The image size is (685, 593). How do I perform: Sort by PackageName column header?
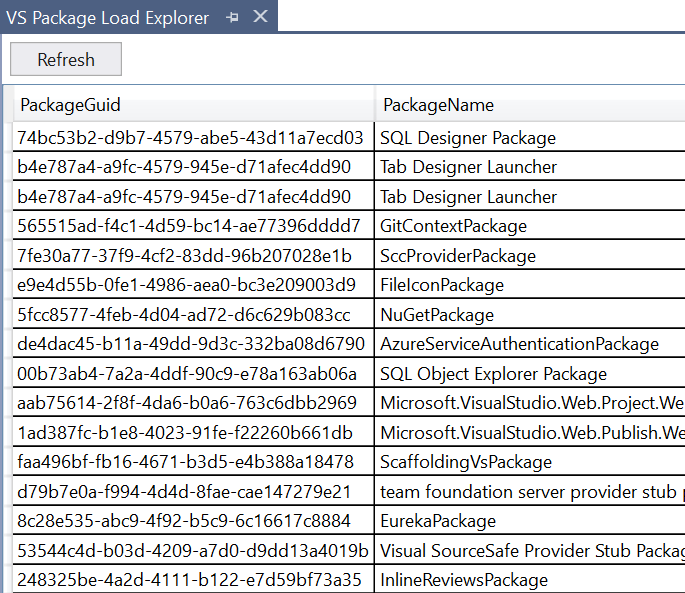(530, 105)
